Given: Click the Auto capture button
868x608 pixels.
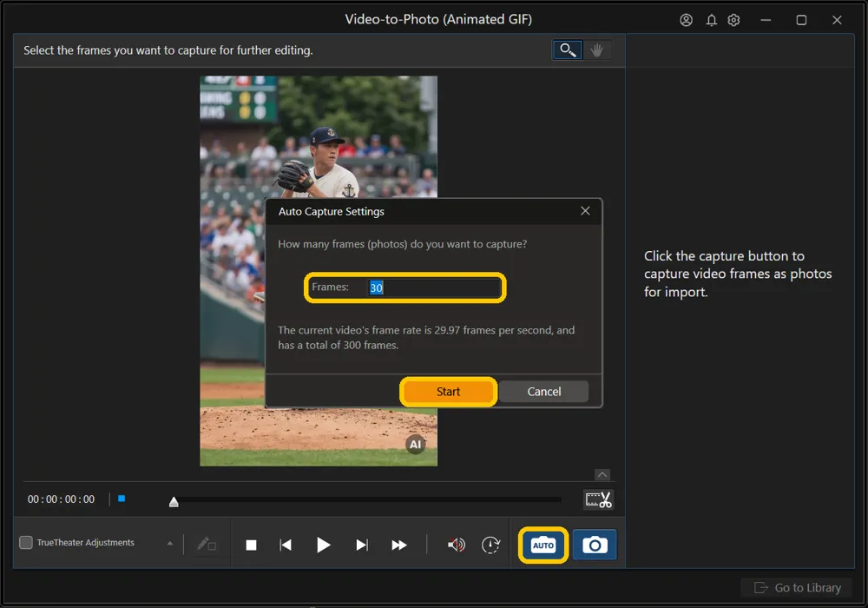Looking at the screenshot, I should coord(543,545).
